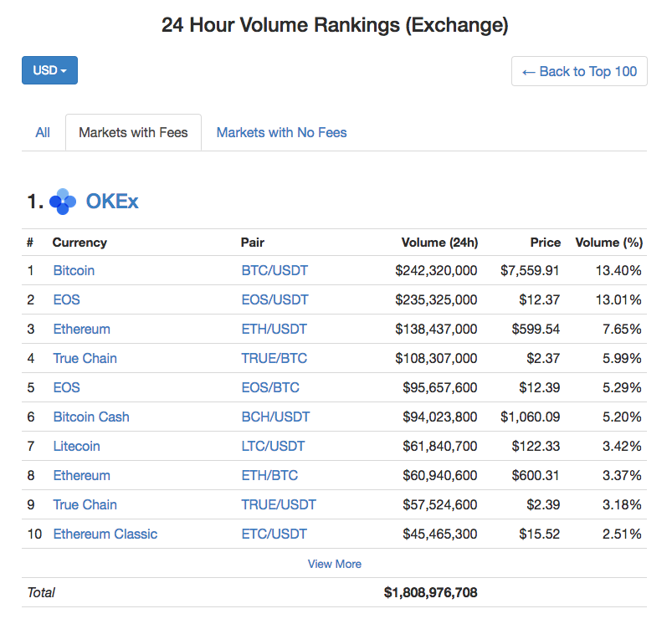Viewport: 672px width, 624px height.
Task: Click the price $2.37
Action: pyautogui.click(x=543, y=358)
